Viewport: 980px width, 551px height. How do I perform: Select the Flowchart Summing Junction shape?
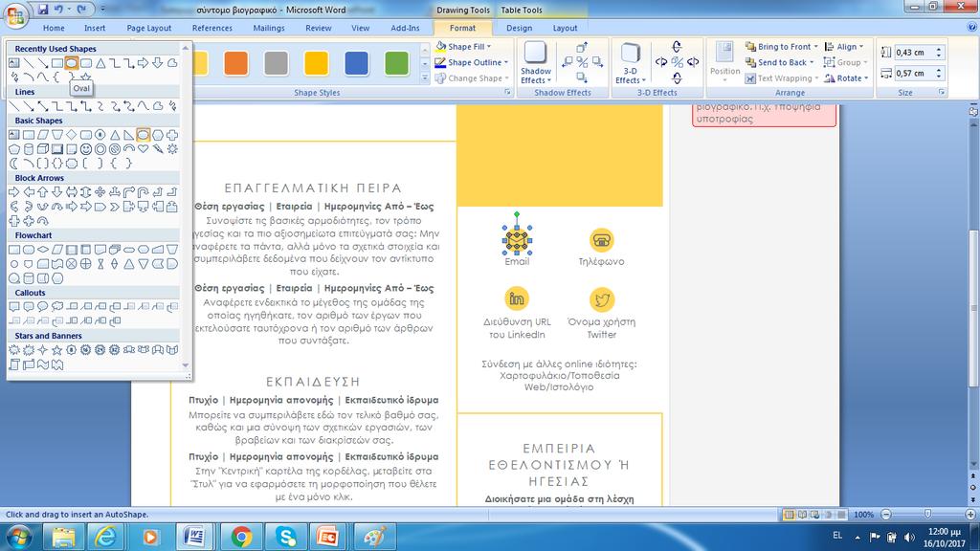(71, 264)
